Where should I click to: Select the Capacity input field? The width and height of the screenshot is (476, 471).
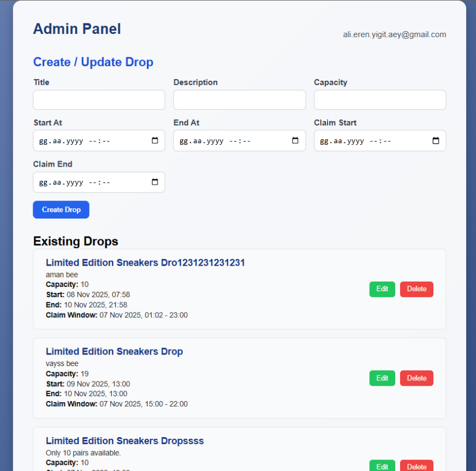tap(380, 99)
